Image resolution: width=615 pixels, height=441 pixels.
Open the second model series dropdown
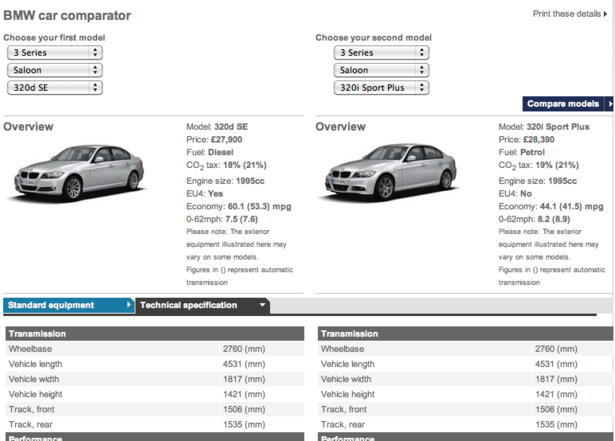point(382,53)
